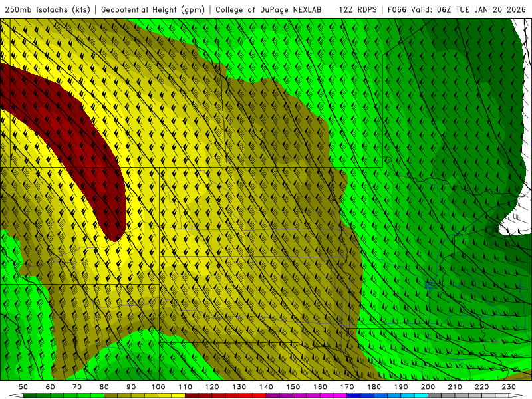Click the 200 value on the color scale
Viewport: 532px width, 399px height.
click(428, 387)
